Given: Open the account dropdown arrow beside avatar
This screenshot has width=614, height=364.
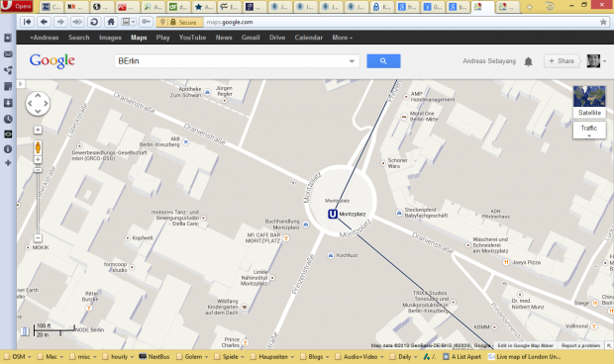Looking at the screenshot, I should tap(605, 61).
